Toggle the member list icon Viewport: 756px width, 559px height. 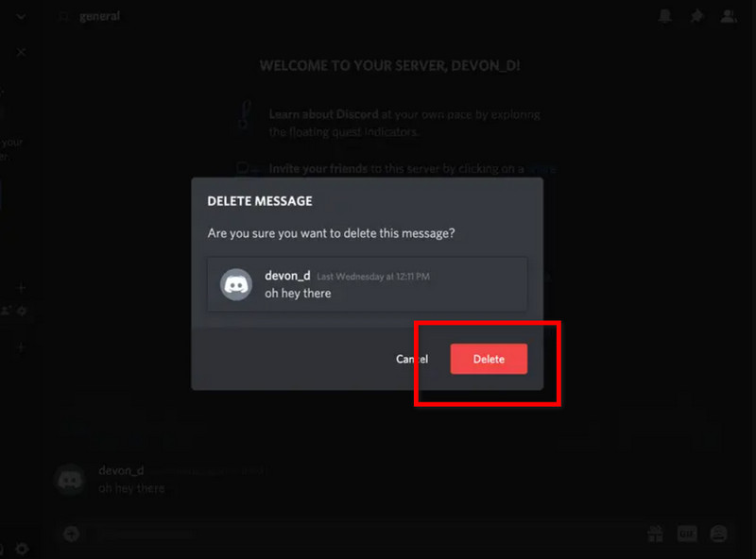tap(728, 16)
